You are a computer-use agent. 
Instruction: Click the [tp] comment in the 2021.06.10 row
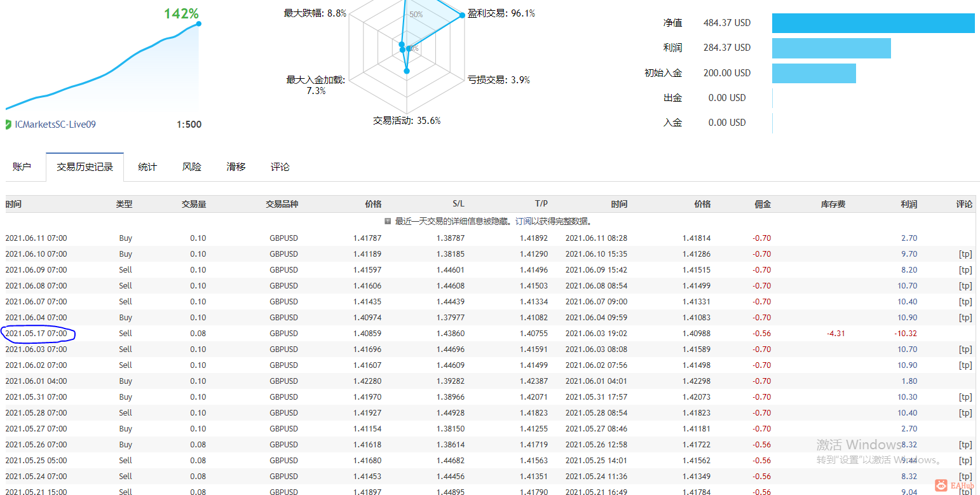coord(965,254)
